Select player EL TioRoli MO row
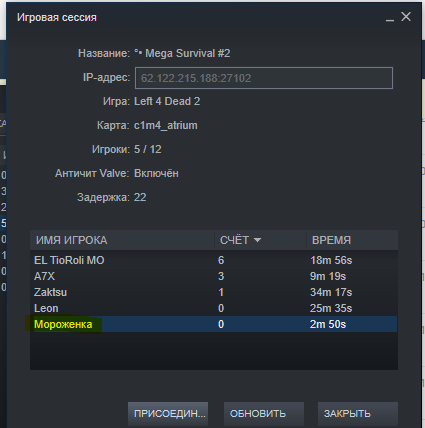 [x=214, y=260]
